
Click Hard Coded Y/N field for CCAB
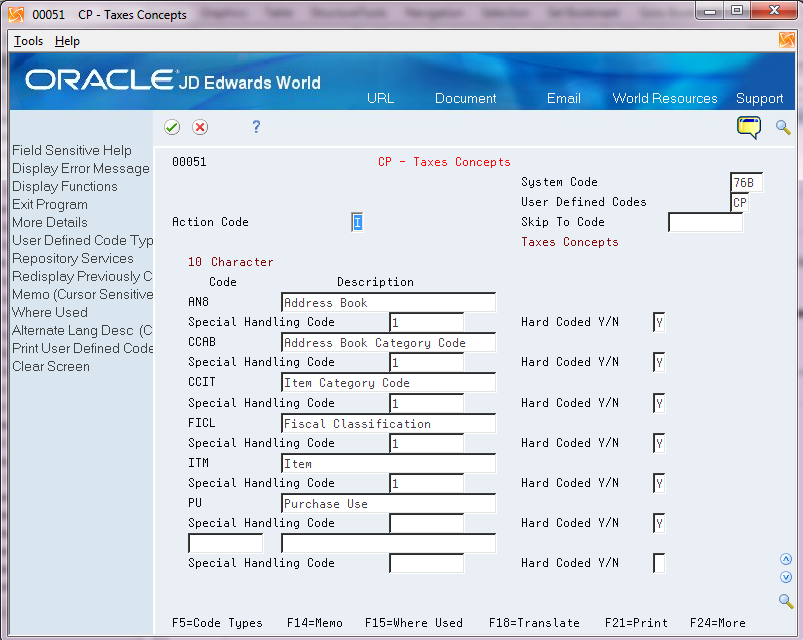(659, 362)
